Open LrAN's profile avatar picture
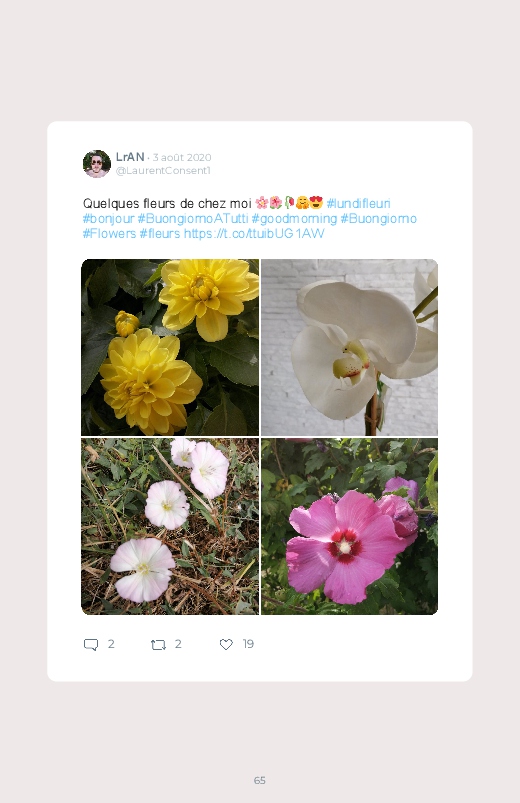520x803 pixels. click(97, 164)
